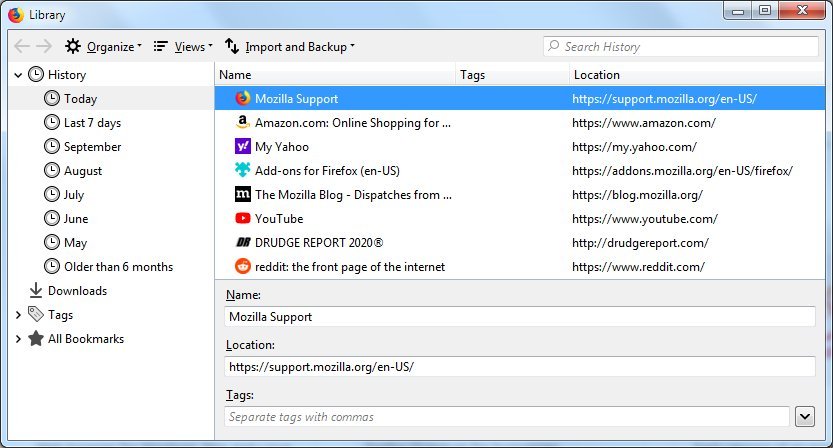Viewport: 833px width, 448px height.
Task: Click the September clock icon
Action: click(52, 146)
